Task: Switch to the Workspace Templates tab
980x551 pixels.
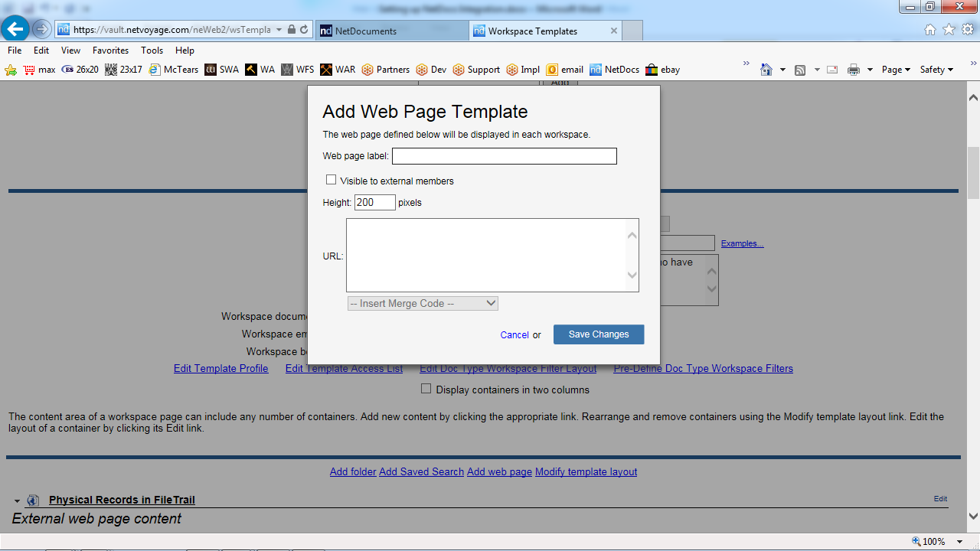Action: [x=546, y=31]
